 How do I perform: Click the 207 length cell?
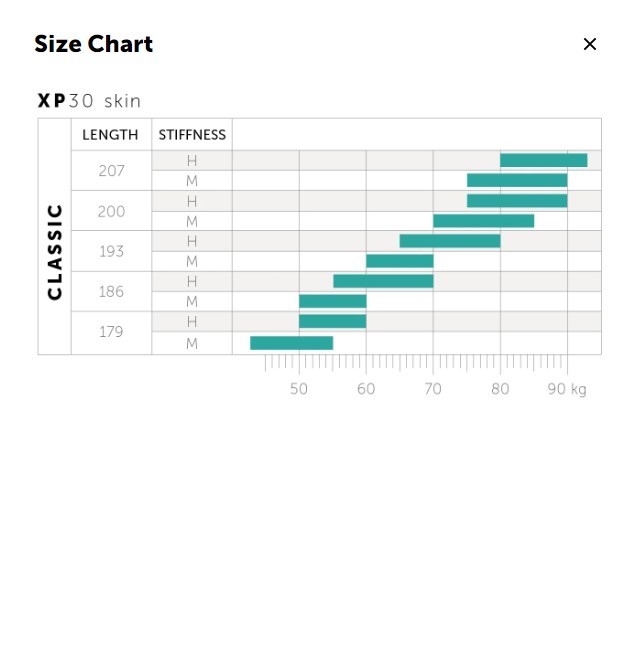(111, 171)
